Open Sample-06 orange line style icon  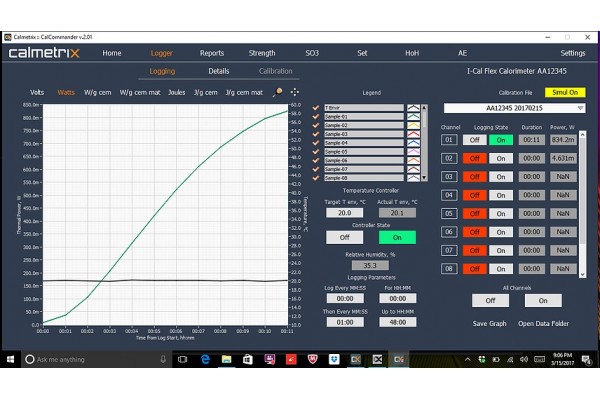pos(413,160)
